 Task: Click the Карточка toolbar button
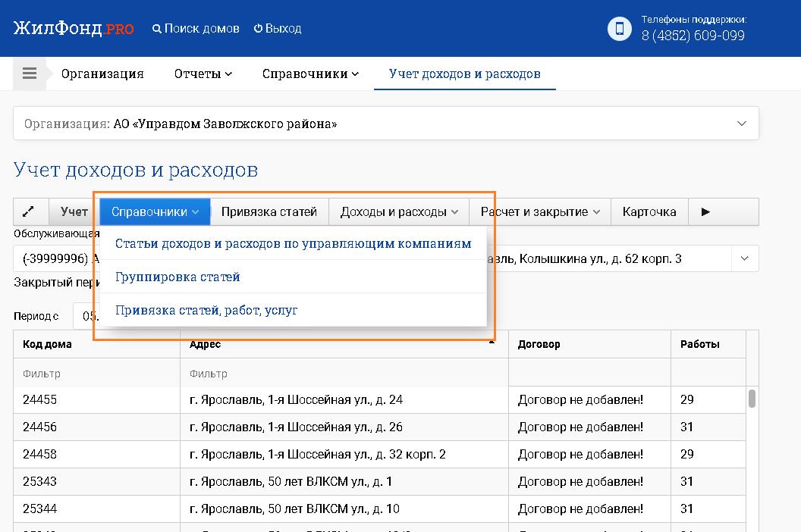pos(649,212)
